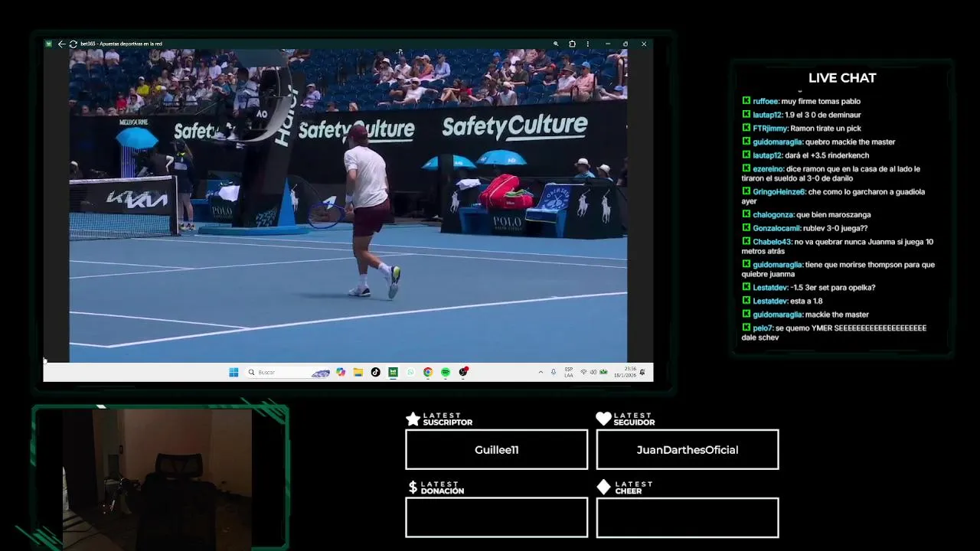Click the star icon beside Latest Suscriptor
This screenshot has width=980, height=551.
[413, 419]
